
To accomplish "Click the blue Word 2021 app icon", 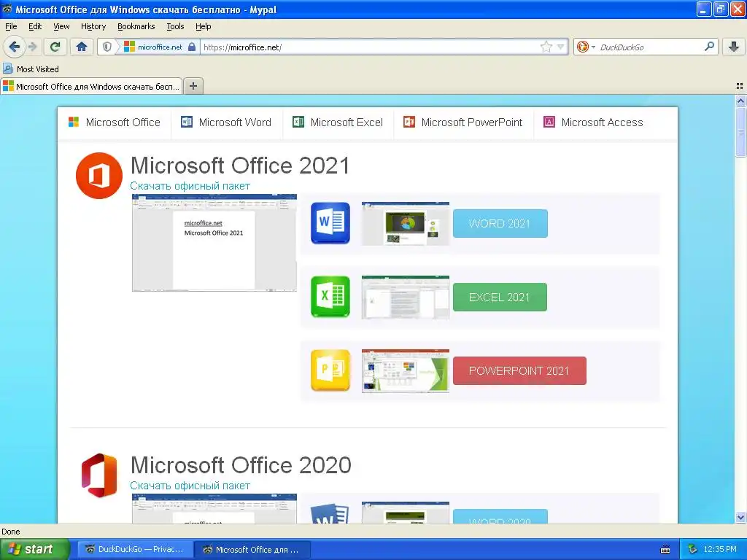I will pyautogui.click(x=330, y=223).
